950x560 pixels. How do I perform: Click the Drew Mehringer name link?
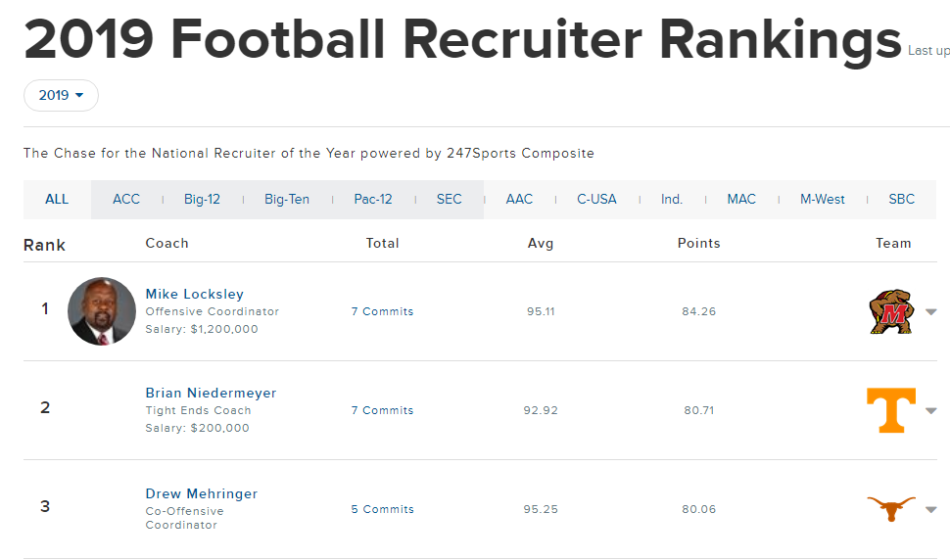(x=202, y=493)
